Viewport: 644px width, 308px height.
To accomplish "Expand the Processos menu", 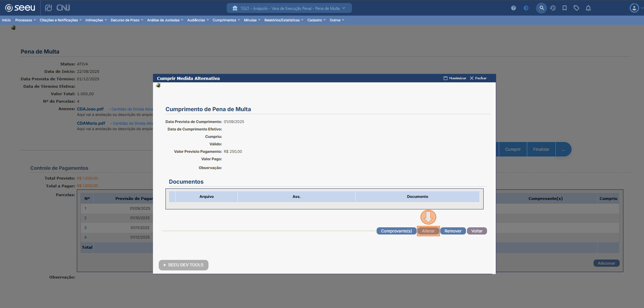I will click(x=25, y=20).
